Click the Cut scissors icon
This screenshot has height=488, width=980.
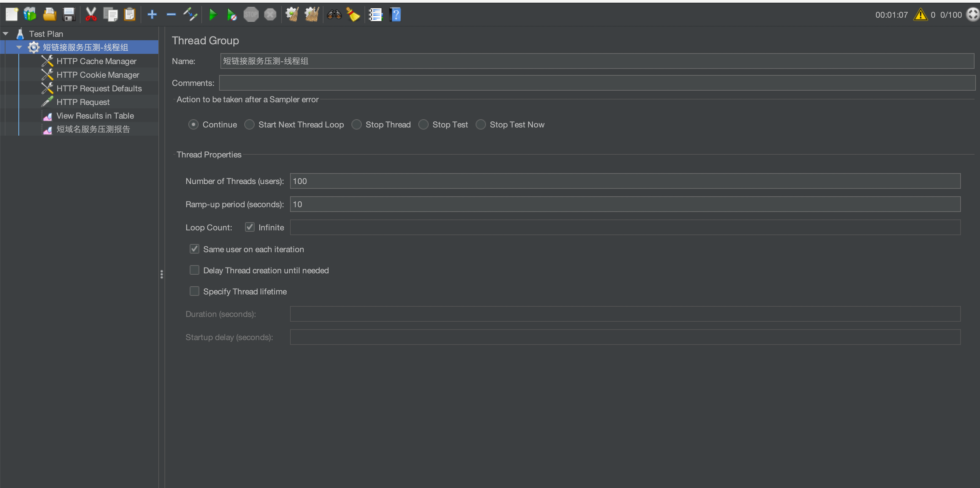tap(90, 15)
